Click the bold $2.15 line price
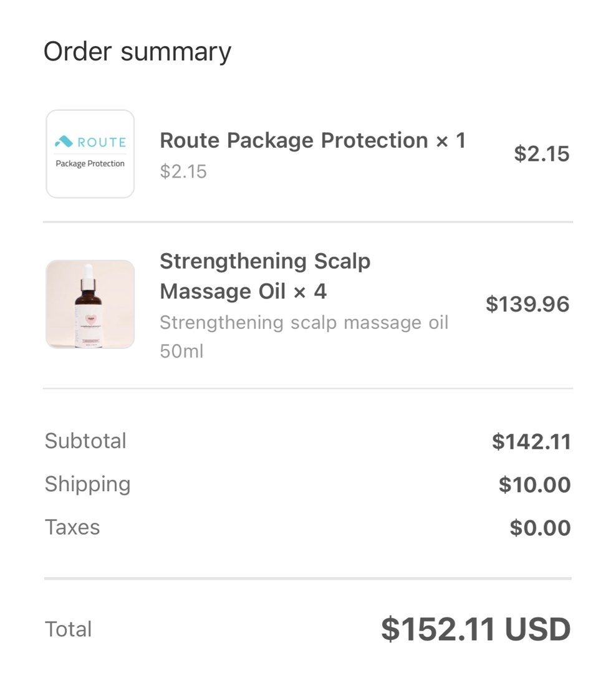616x673 pixels. pos(541,153)
